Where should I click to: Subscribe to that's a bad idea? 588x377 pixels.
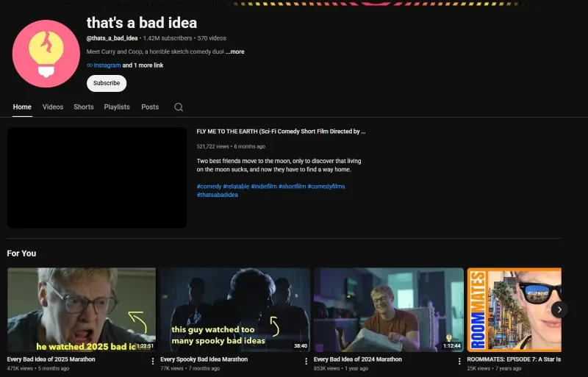(x=107, y=83)
